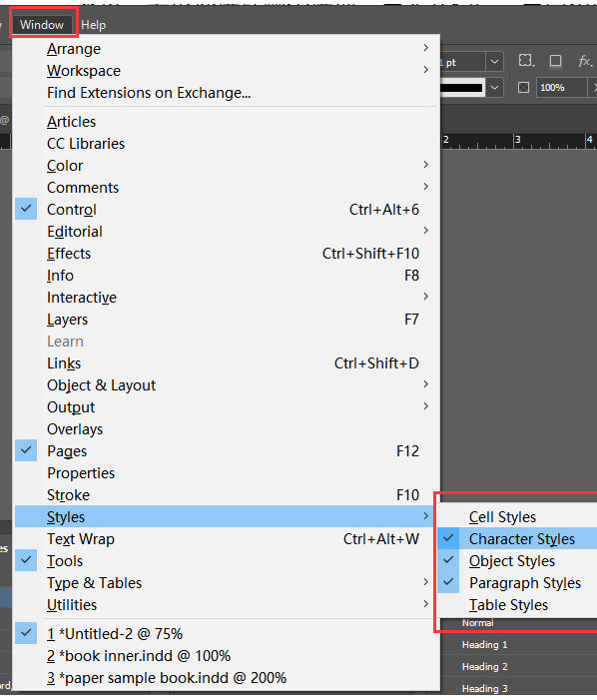Open the Table Styles panel

coord(517,604)
